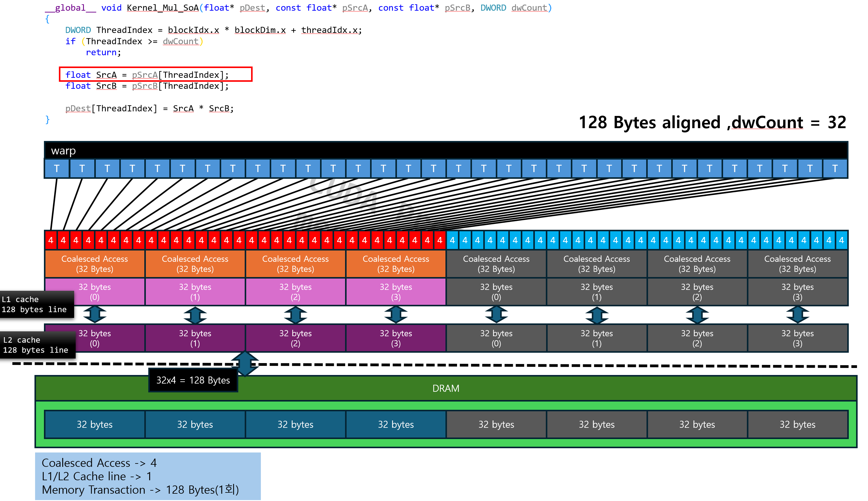This screenshot has height=501, width=868.
Task: Click the dark purple "32 bytes (2)" L2 block
Action: 296,338
